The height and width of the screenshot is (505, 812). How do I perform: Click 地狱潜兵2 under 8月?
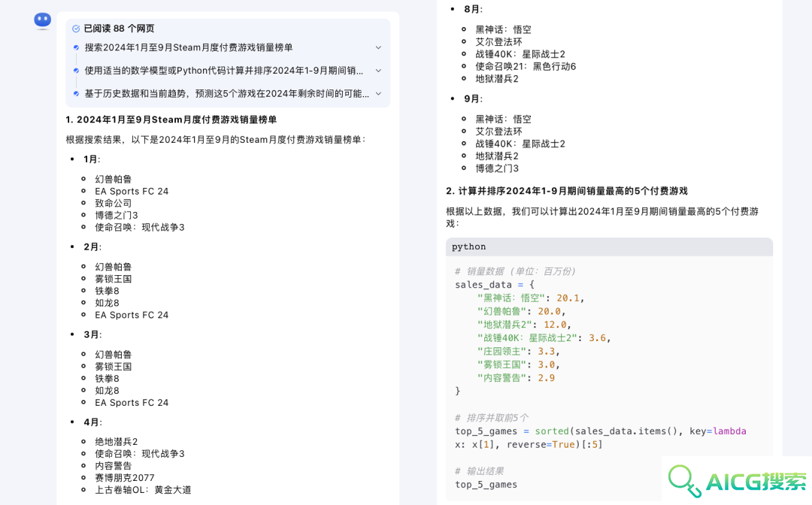(497, 79)
